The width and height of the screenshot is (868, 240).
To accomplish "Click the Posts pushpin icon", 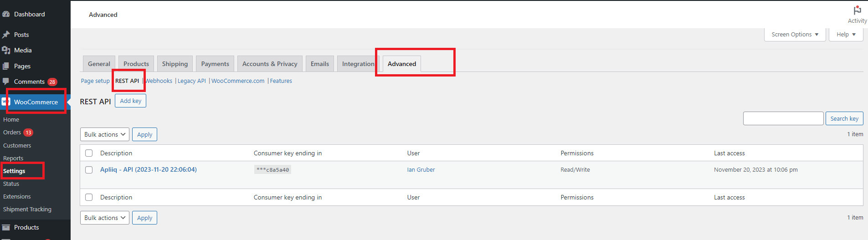I will tap(6, 35).
